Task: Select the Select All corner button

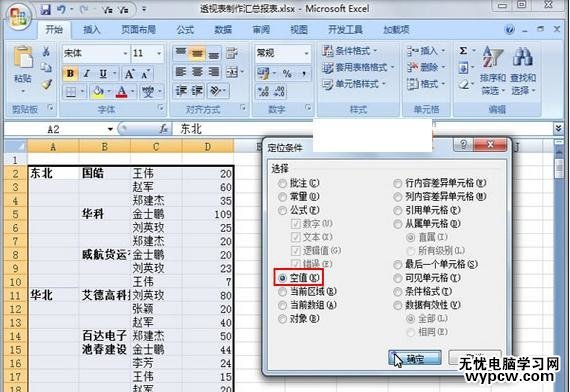Action: tap(15, 147)
